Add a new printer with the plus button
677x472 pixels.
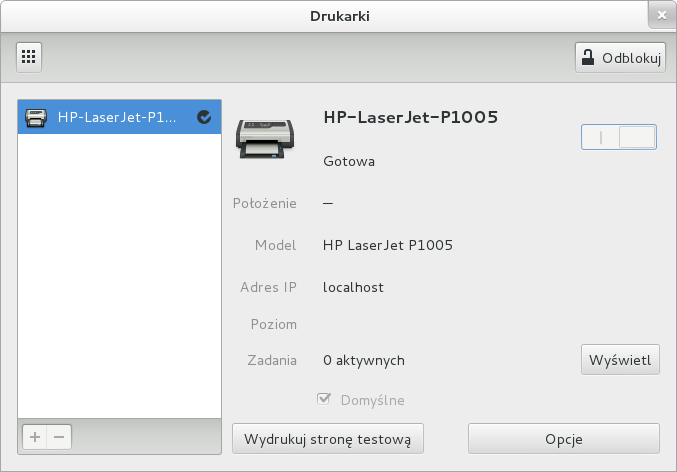35,437
